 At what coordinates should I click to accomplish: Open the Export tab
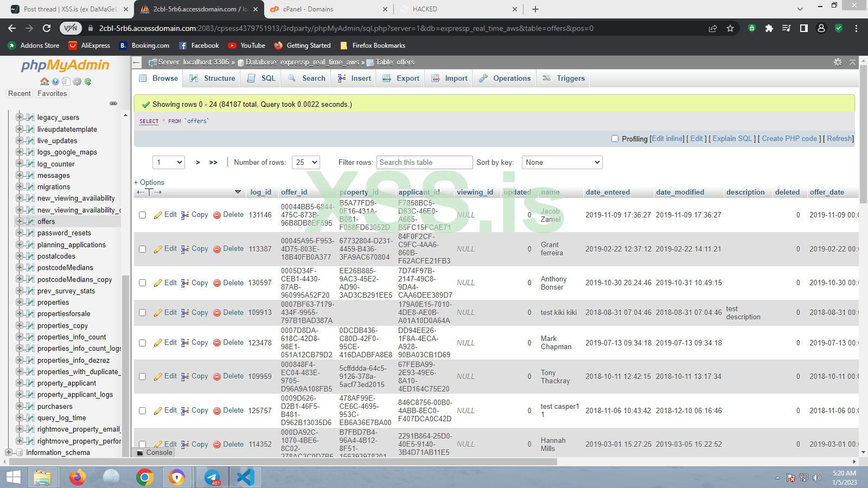(x=401, y=79)
